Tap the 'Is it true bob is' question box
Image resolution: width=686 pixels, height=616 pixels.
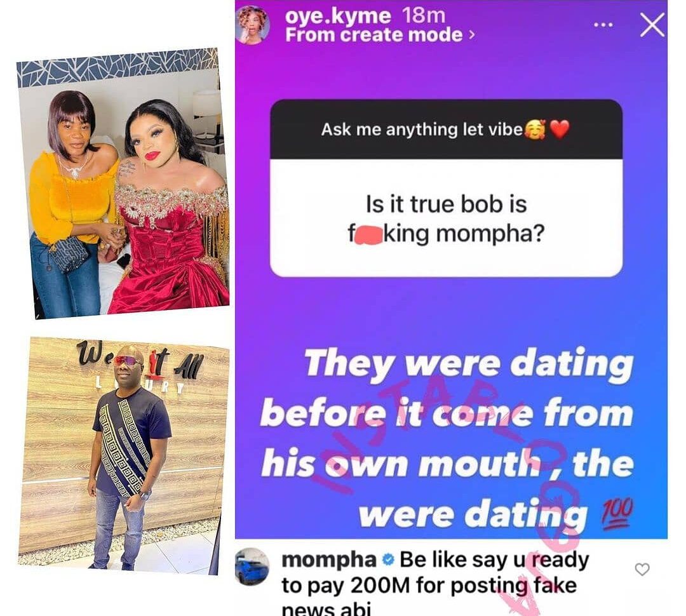pos(447,218)
